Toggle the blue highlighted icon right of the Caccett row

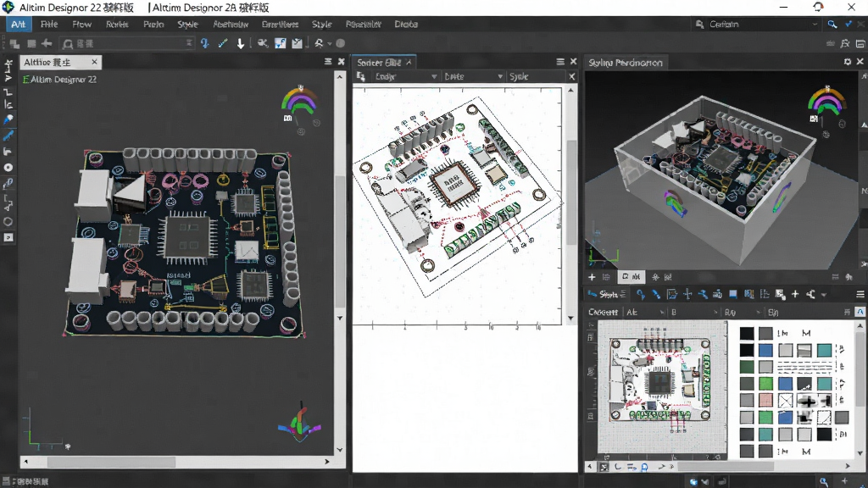tap(860, 312)
